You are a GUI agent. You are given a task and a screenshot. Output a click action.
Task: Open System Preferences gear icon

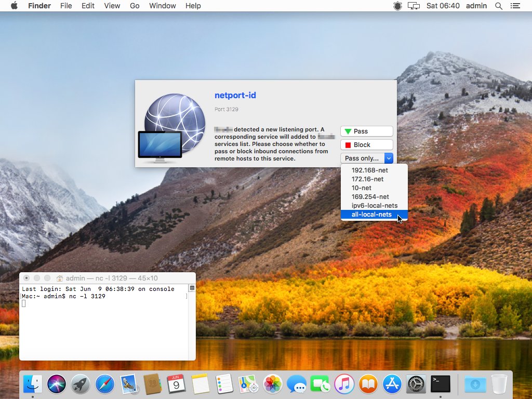click(x=416, y=384)
